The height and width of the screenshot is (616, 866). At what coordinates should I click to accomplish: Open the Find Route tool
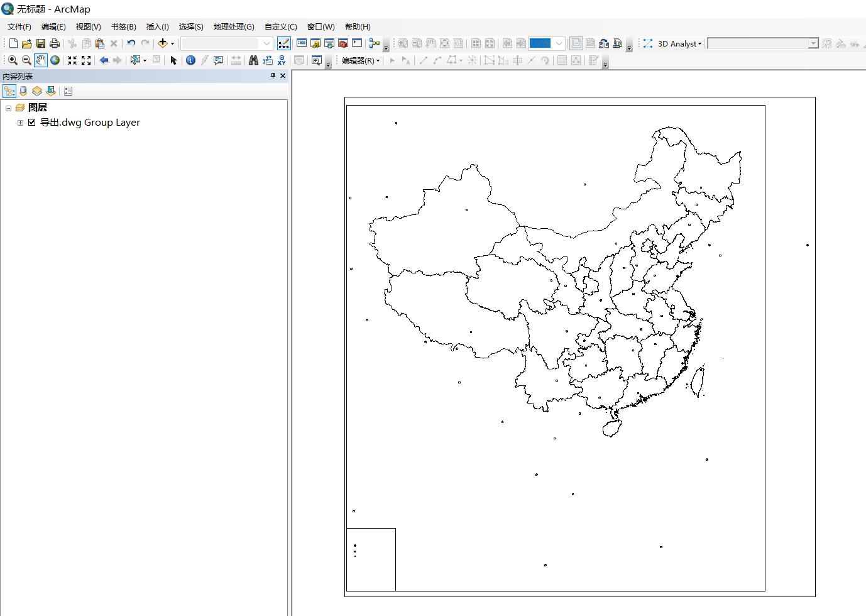point(268,60)
